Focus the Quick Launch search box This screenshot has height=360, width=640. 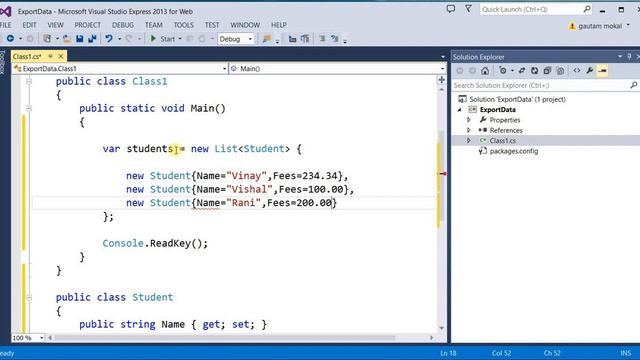(536, 9)
